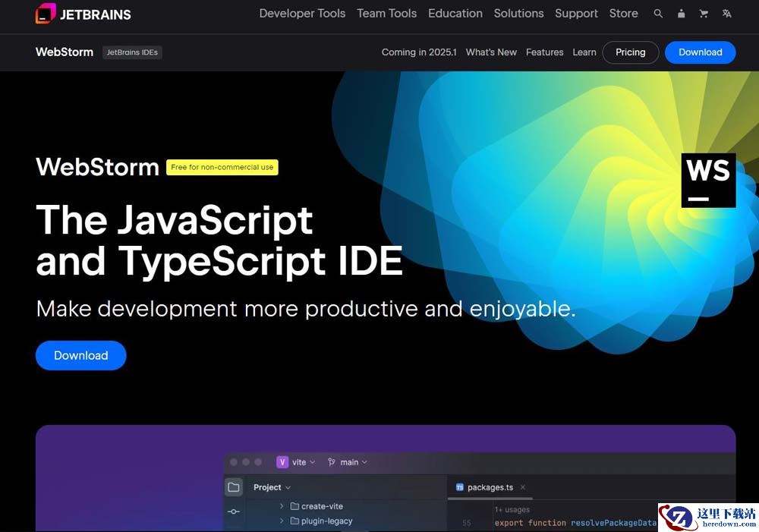Open the main branch dropdown
This screenshot has width=759, height=532.
click(354, 462)
